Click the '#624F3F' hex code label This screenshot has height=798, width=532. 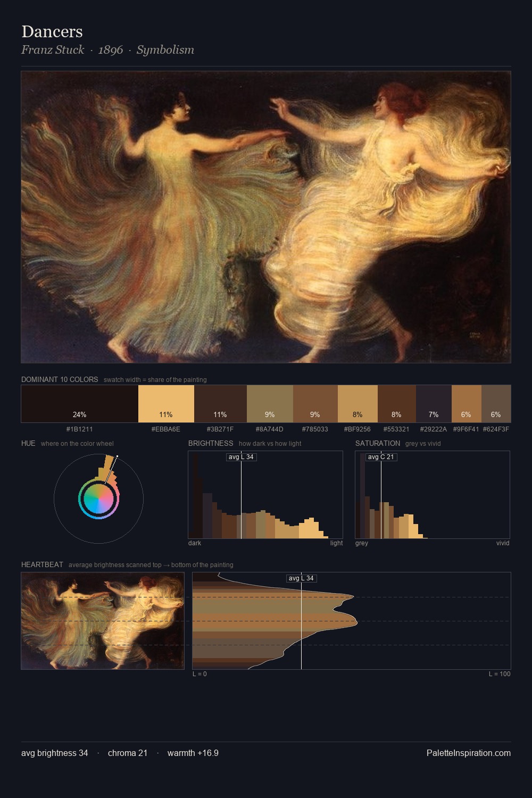(496, 429)
